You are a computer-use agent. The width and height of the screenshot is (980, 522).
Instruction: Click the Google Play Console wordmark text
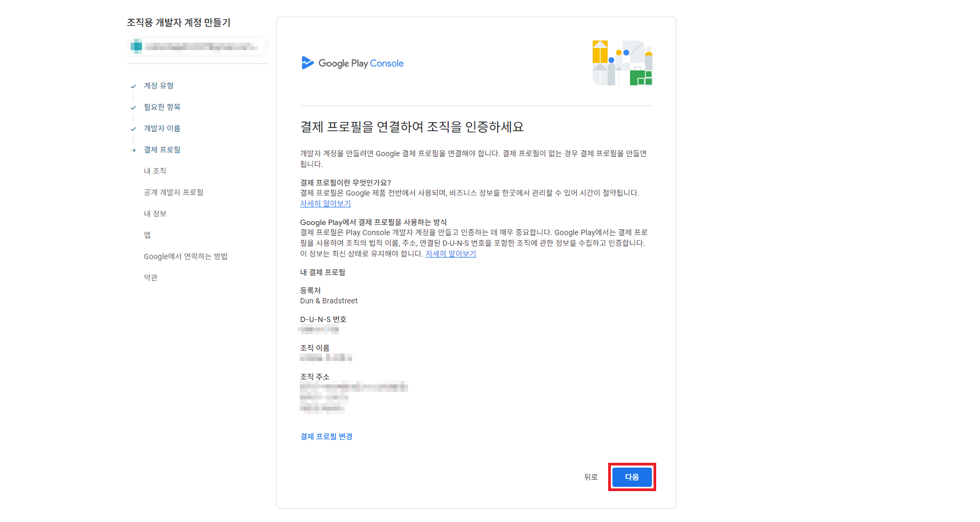click(x=361, y=63)
